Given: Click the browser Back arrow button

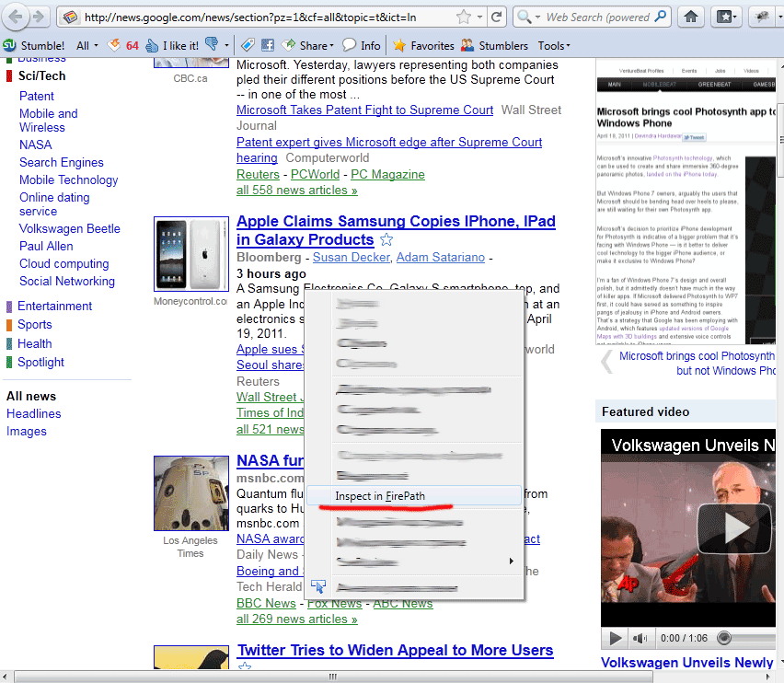Looking at the screenshot, I should point(16,17).
